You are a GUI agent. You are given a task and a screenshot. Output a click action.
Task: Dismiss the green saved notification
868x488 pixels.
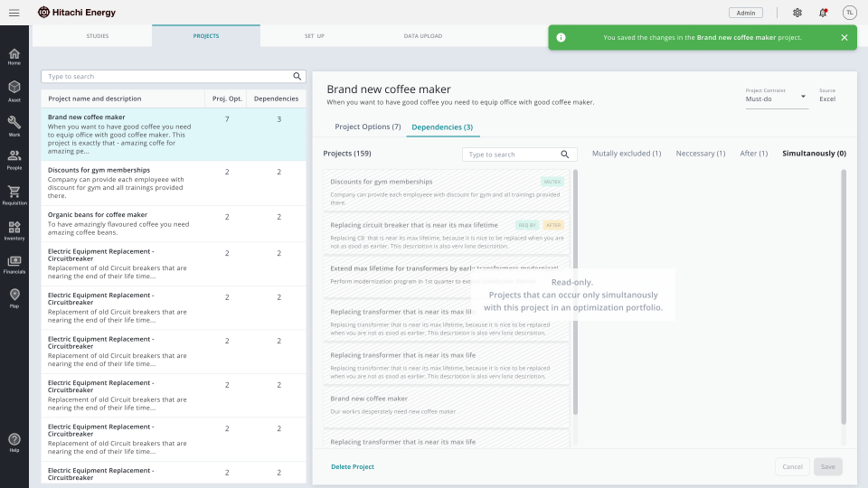click(x=844, y=38)
